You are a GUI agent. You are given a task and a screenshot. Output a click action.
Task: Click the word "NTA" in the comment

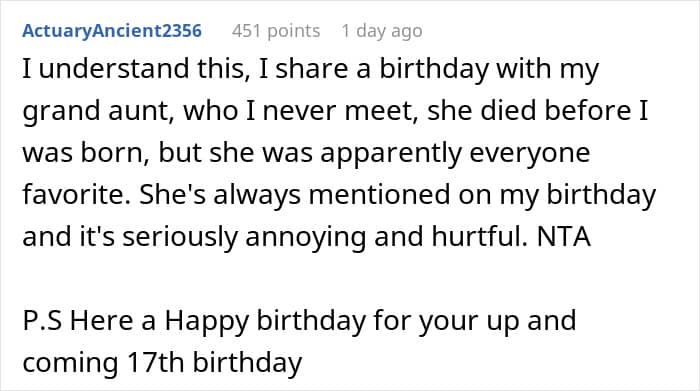click(x=563, y=236)
